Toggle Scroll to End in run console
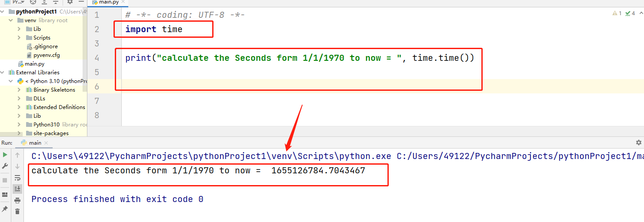 coord(17,189)
